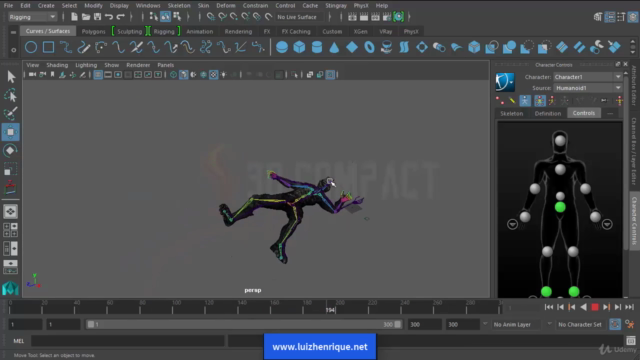The image size is (640, 360).
Task: Click the MEL command input field
Action: point(127,341)
